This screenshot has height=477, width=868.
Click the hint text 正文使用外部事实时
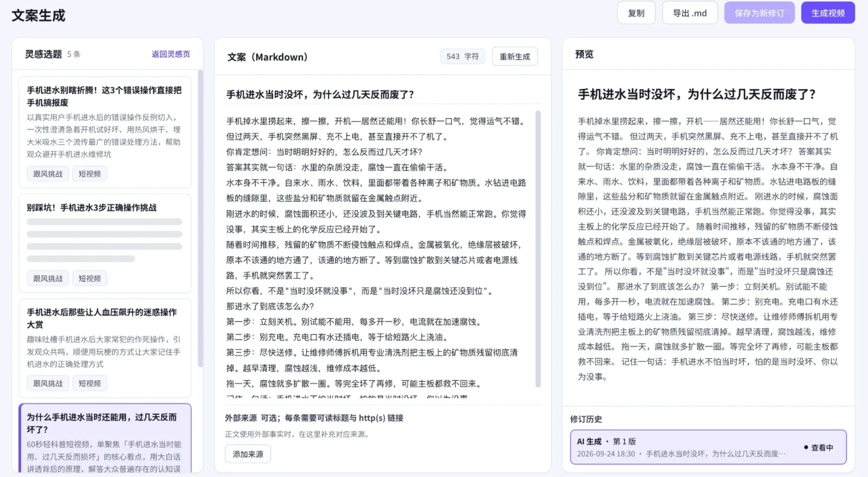[298, 434]
